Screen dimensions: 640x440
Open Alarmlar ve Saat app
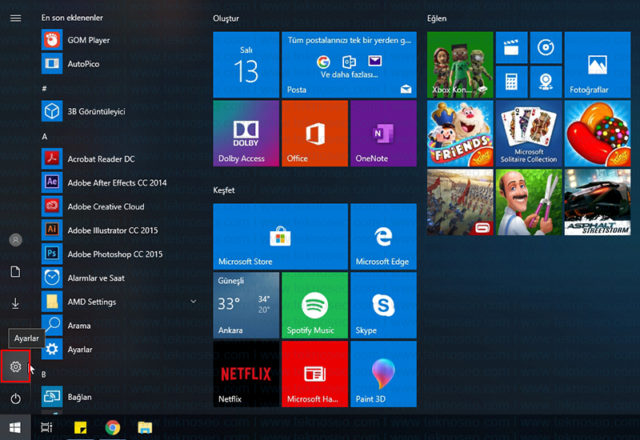pyautogui.click(x=118, y=278)
